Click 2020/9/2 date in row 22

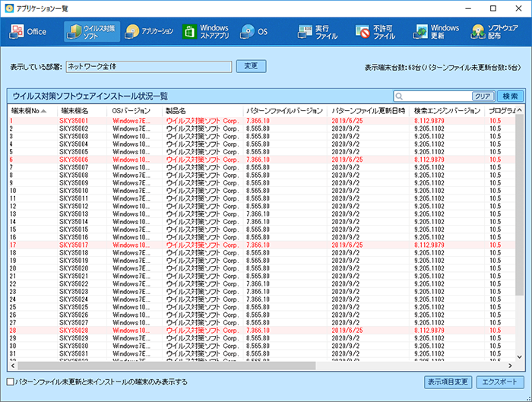pos(345,284)
